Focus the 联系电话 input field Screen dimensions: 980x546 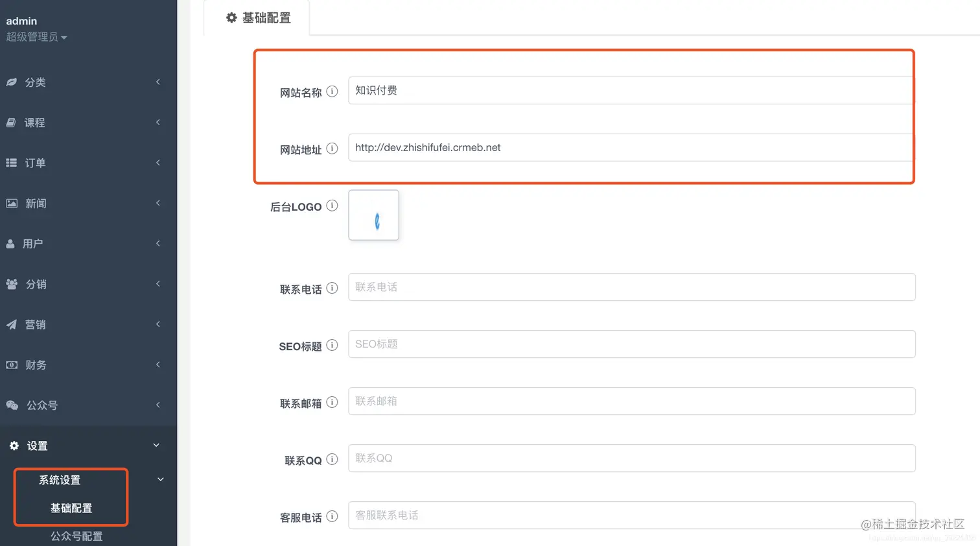click(632, 287)
